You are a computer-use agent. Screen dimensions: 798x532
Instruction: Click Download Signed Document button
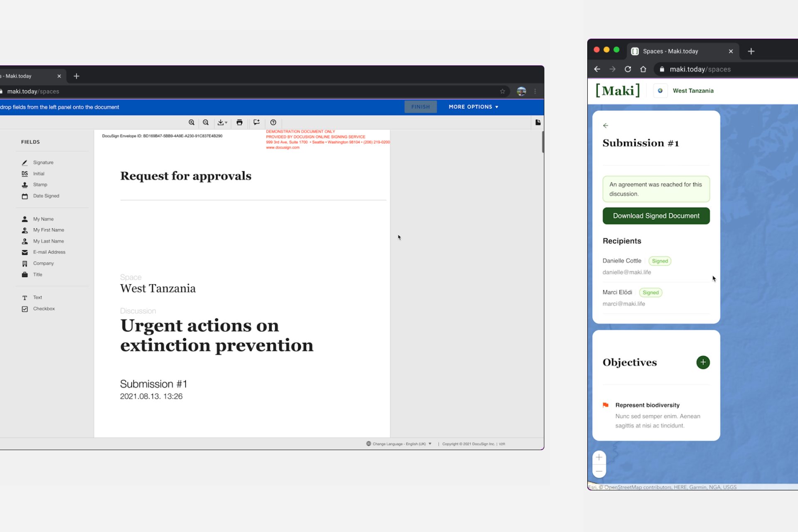point(656,216)
